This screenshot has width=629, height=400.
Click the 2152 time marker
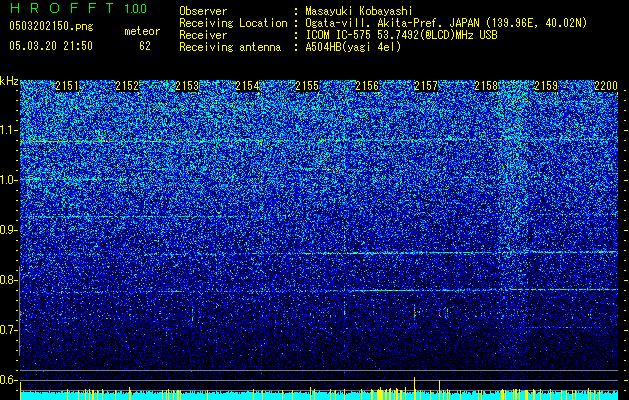point(127,86)
